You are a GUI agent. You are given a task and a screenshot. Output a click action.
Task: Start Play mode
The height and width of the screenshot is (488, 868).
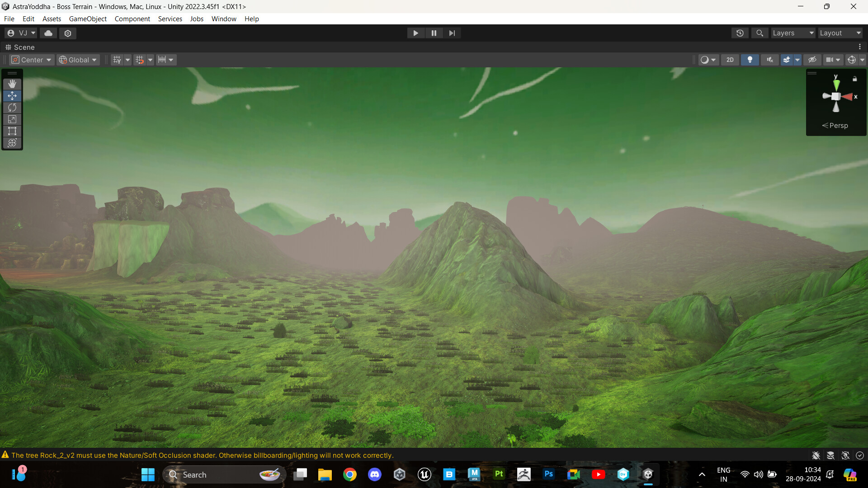tap(415, 33)
